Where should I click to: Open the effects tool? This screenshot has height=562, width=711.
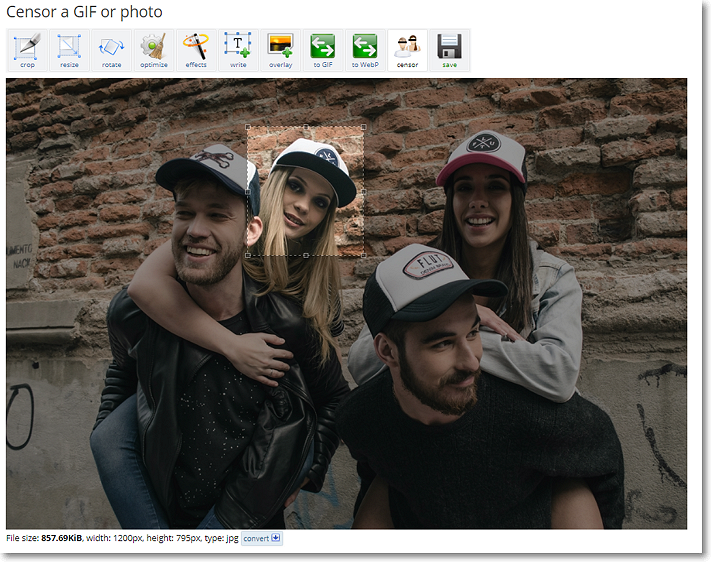[x=196, y=50]
